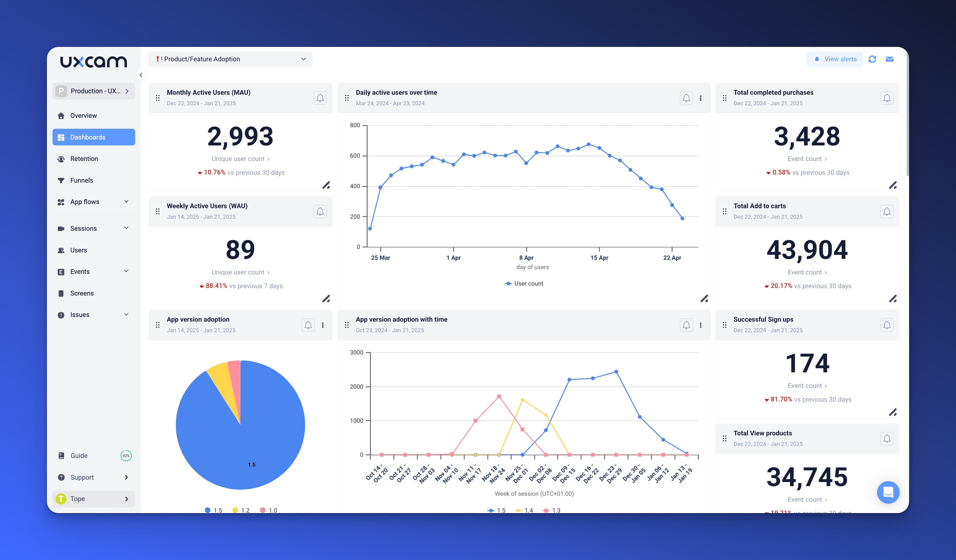956x560 pixels.
Task: Click the 92% Guide progress badge
Action: coord(126,455)
